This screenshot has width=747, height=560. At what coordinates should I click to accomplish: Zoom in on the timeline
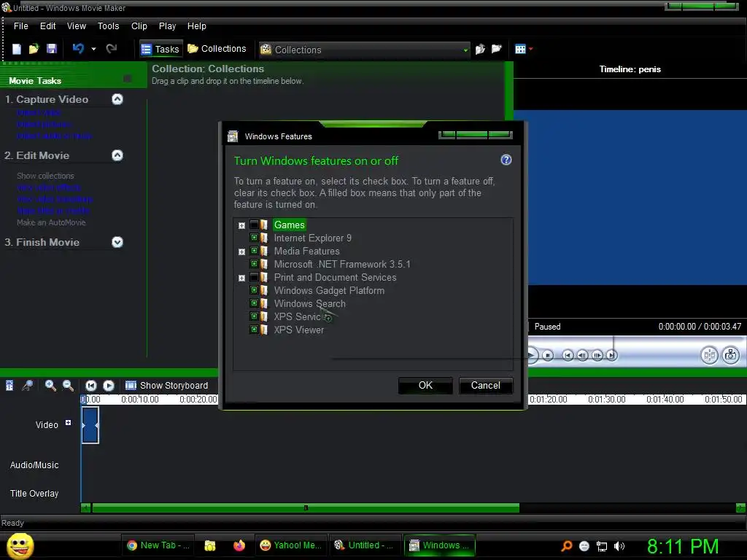(x=50, y=385)
